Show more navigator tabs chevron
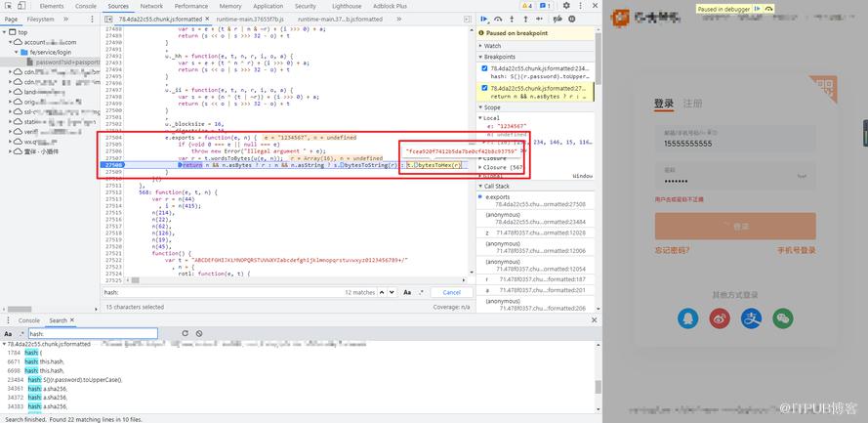 coord(65,19)
